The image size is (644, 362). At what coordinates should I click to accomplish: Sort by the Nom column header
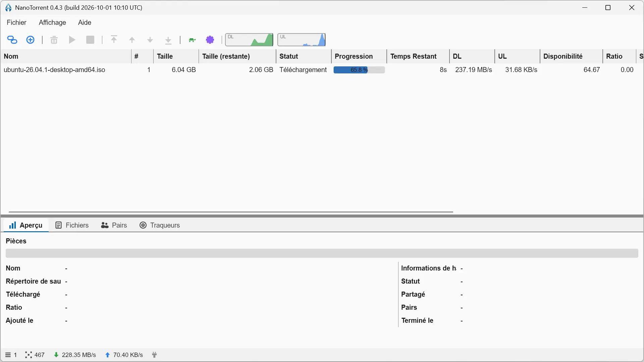[x=66, y=56]
